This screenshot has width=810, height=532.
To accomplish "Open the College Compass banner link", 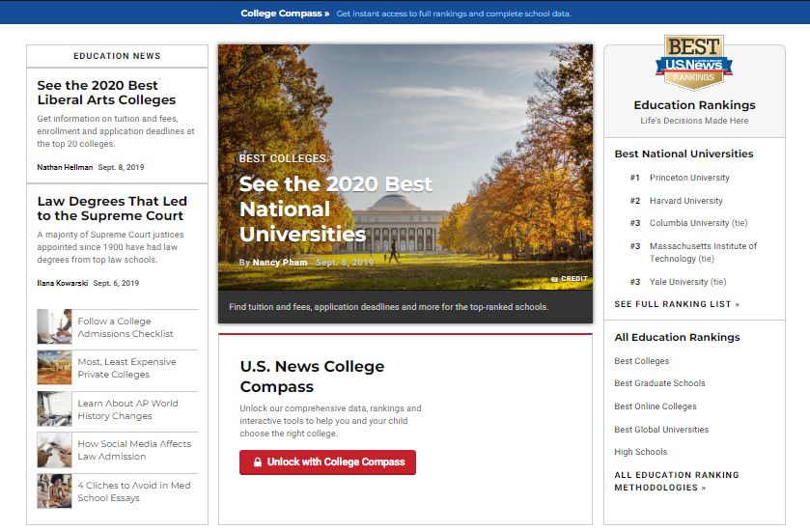I will coord(285,14).
